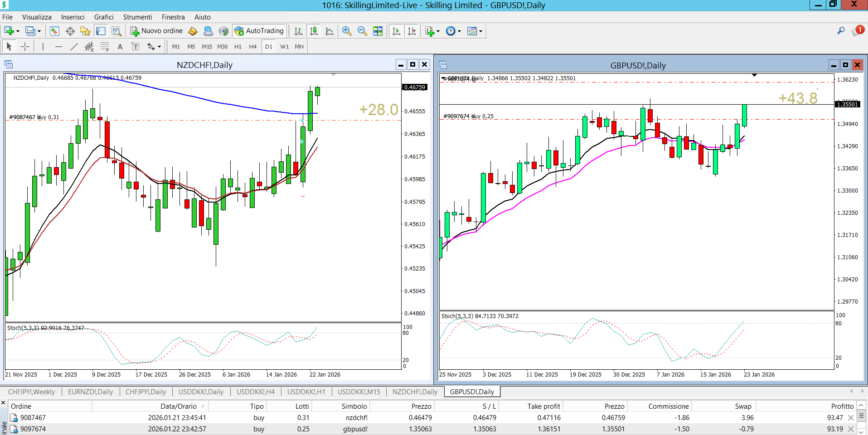Screen dimensions: 868x435
Task: Click the zoom out magnifier icon
Action: (x=362, y=31)
